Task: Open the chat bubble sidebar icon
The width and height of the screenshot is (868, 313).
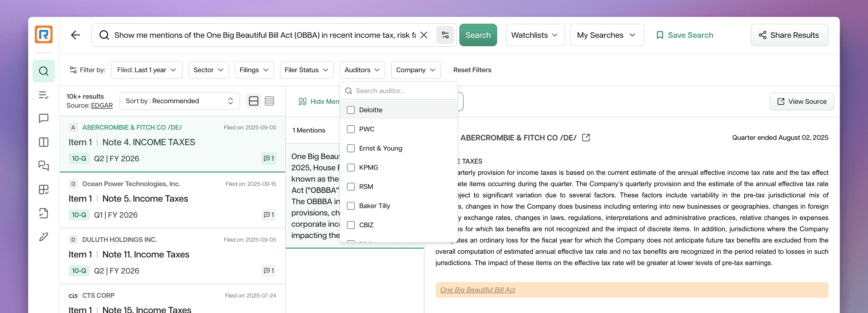Action: pyautogui.click(x=43, y=118)
